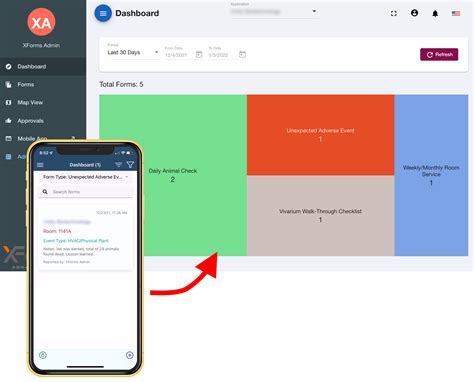Open the Room 1145A form card on phone
This screenshot has height=382, width=474.
(85, 238)
